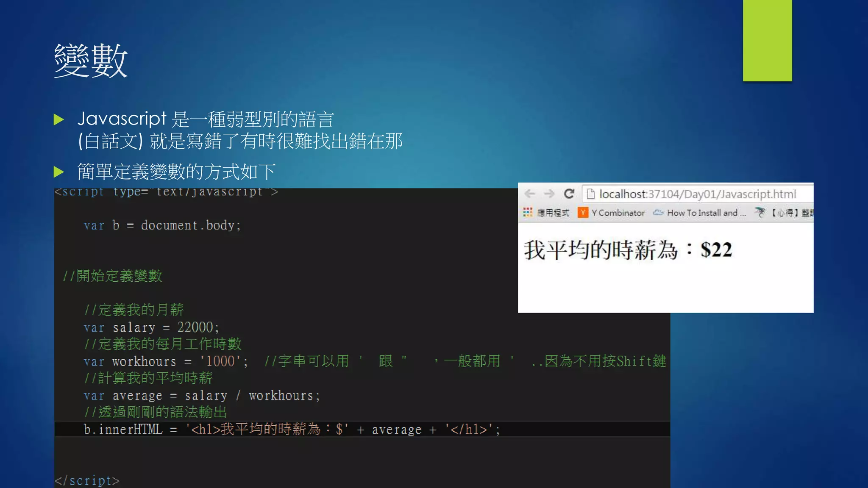Click the highlighted b.innerHTML line
This screenshot has width=868, height=488.
point(362,429)
